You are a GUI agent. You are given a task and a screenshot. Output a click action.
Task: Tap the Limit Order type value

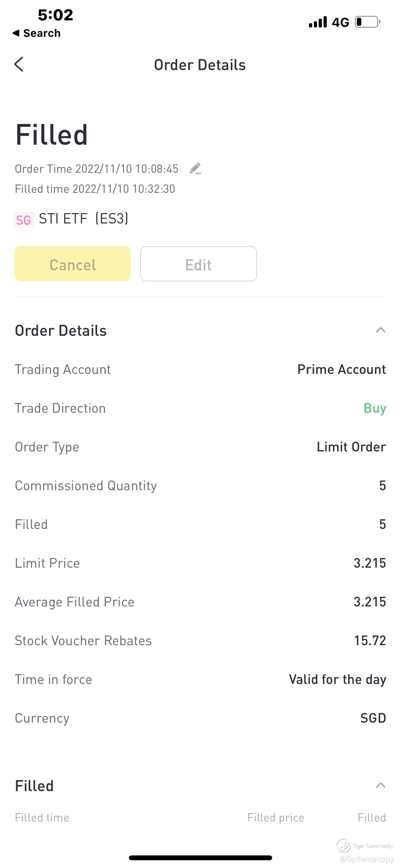pyautogui.click(x=351, y=447)
